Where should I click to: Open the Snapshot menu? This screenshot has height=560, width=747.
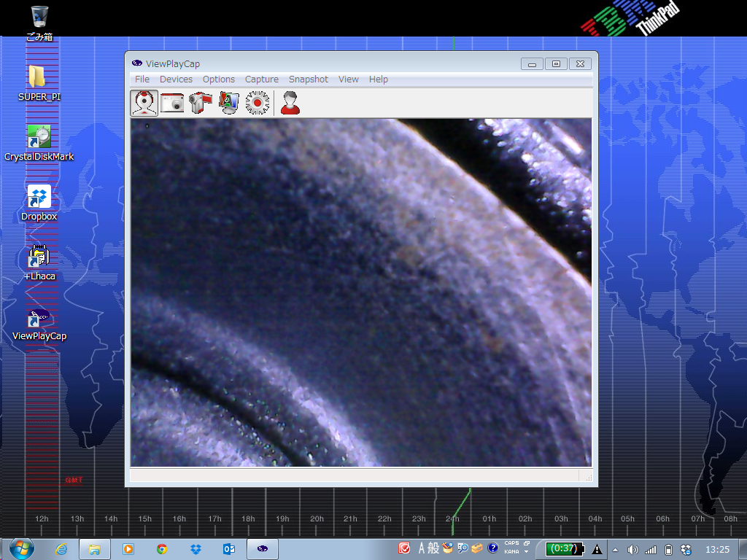coord(309,79)
